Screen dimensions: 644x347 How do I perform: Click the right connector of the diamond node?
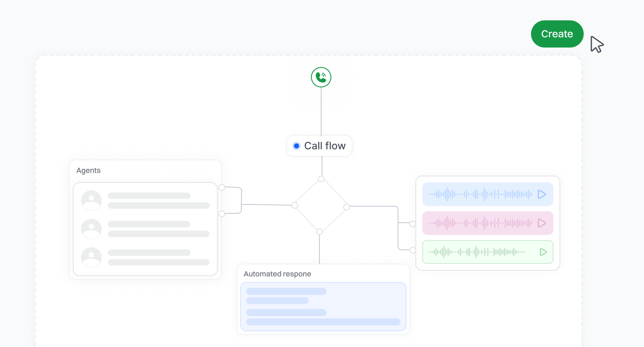click(x=347, y=207)
